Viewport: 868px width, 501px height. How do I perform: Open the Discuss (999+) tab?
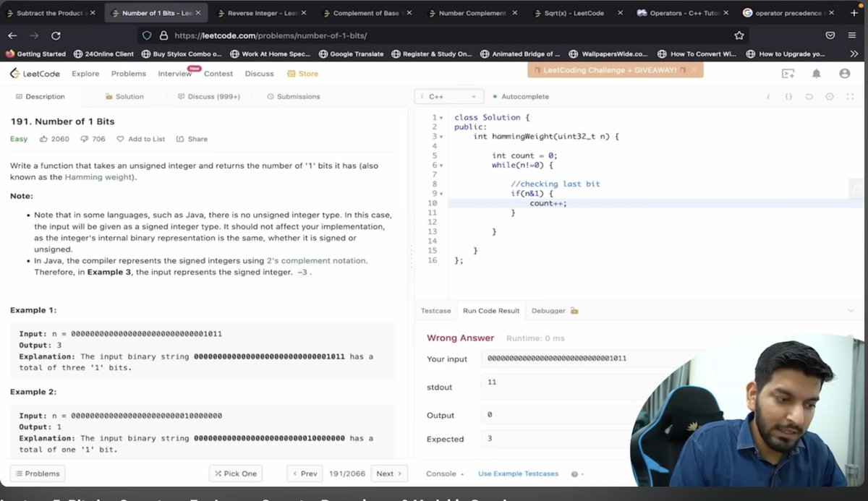[x=208, y=96]
